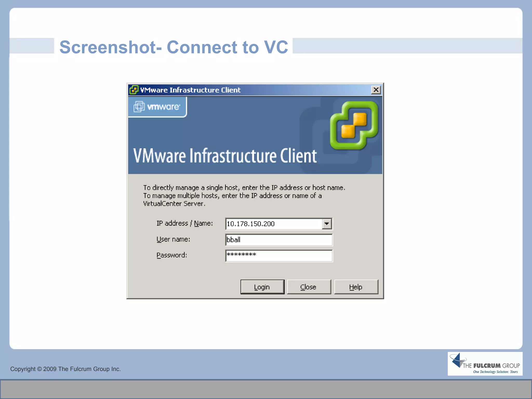Click The Fulcrum Group logo
This screenshot has height=399, width=532.
tap(485, 364)
